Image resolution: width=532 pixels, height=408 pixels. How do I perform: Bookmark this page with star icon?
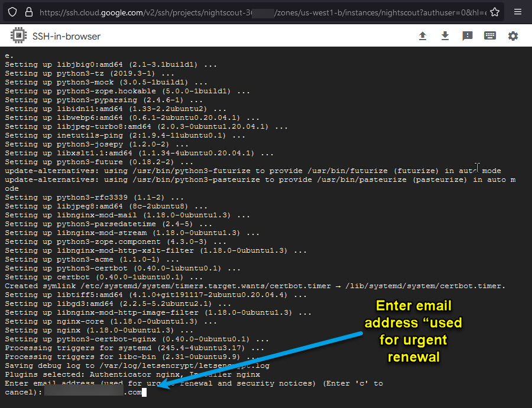[495, 12]
